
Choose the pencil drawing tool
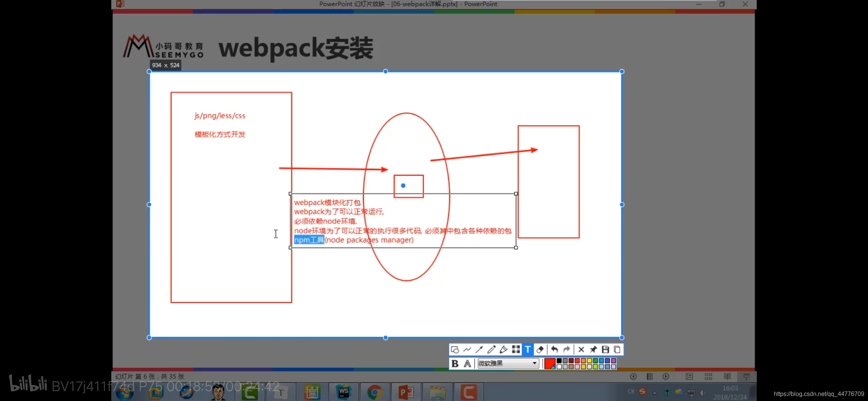tap(491, 349)
